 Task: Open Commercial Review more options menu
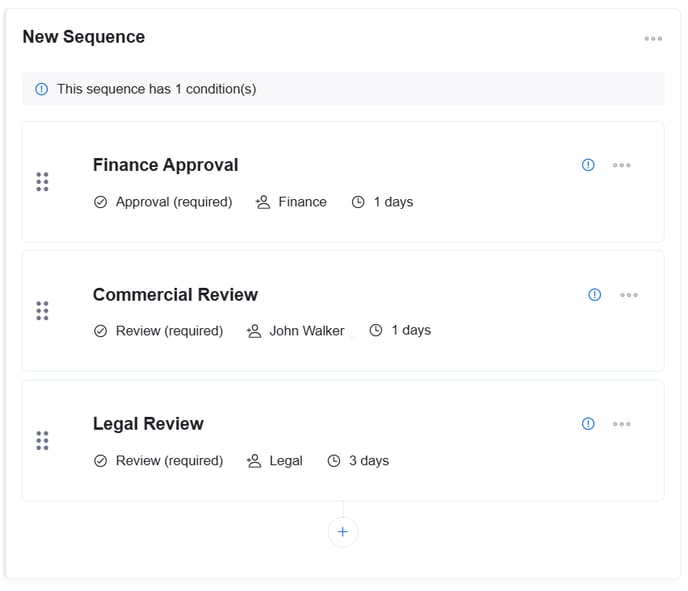click(x=629, y=295)
